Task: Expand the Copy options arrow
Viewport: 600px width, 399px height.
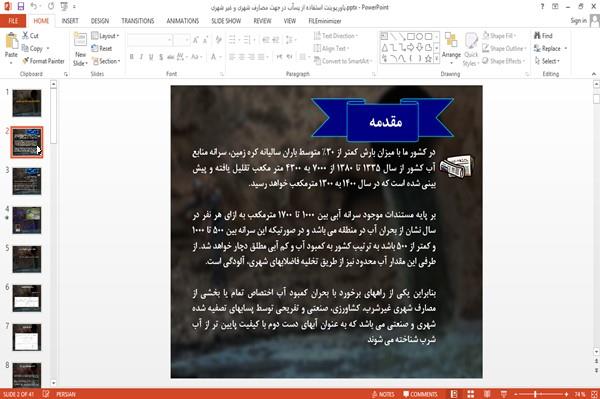Action: (x=48, y=49)
